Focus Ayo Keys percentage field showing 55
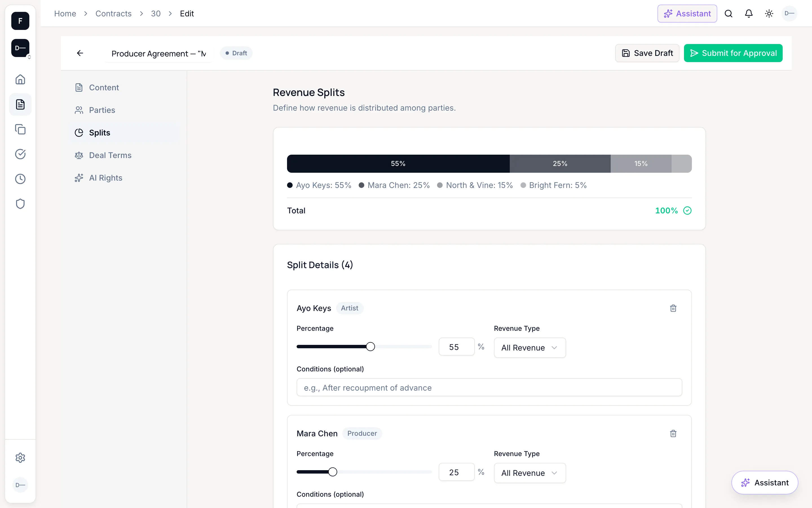Image resolution: width=812 pixels, height=508 pixels. (457, 347)
